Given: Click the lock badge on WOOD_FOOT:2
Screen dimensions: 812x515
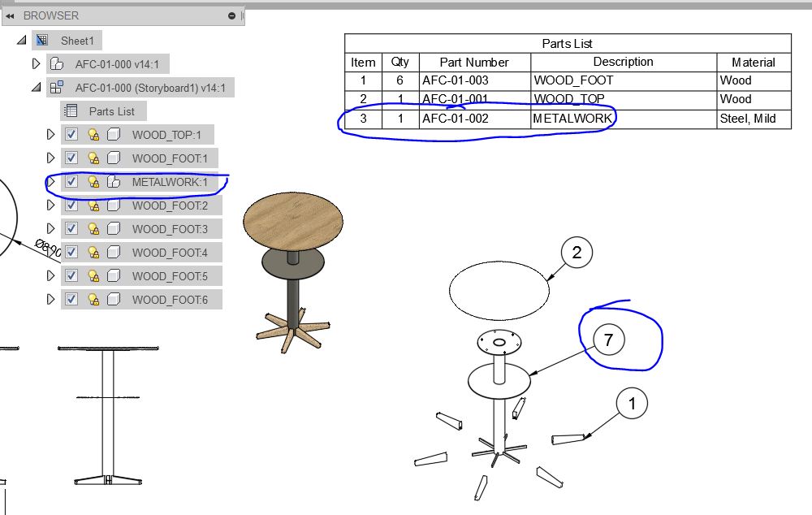Looking at the screenshot, I should (x=94, y=206).
